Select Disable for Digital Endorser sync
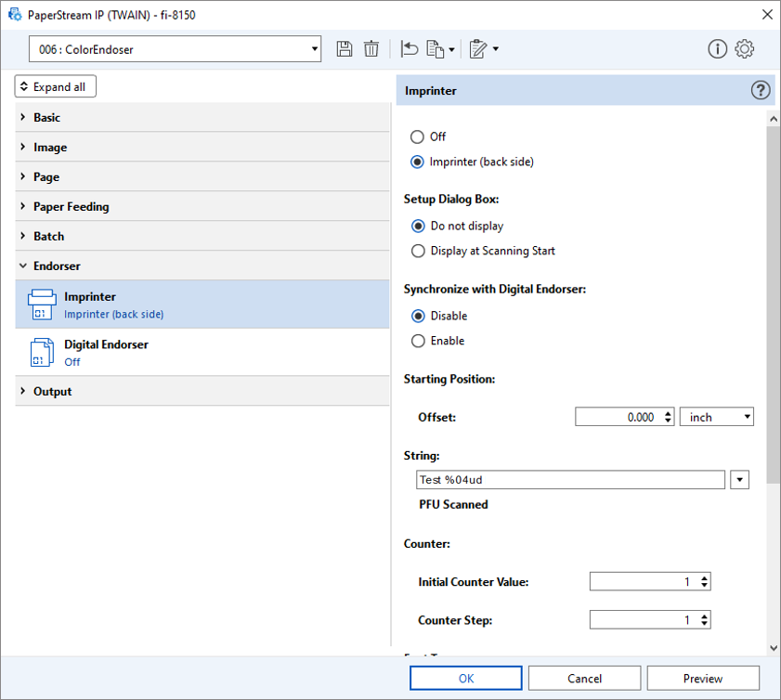The width and height of the screenshot is (781, 700). coord(418,317)
